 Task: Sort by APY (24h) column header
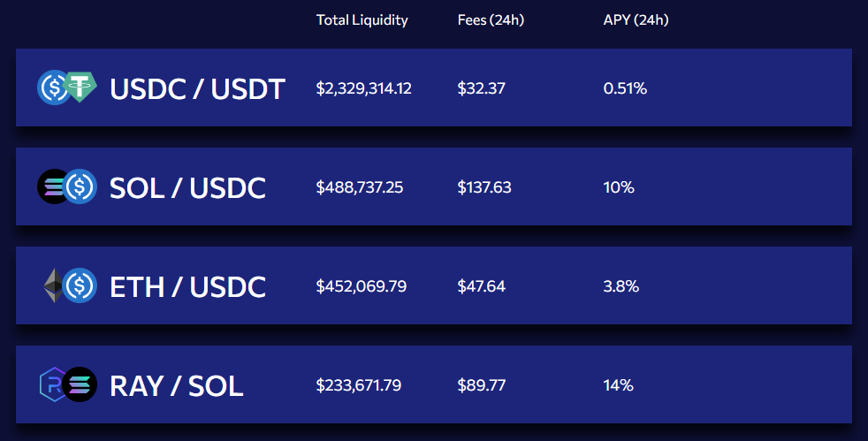[x=636, y=20]
